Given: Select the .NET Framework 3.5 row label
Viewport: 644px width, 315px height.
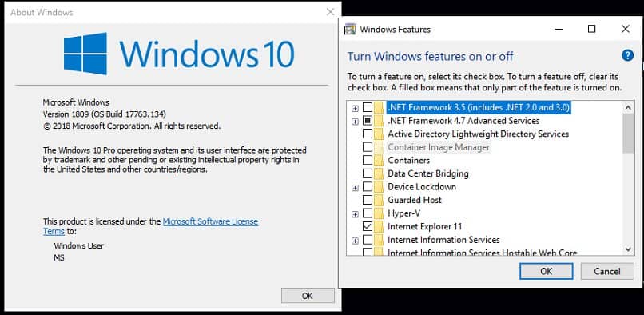Looking at the screenshot, I should pyautogui.click(x=479, y=107).
